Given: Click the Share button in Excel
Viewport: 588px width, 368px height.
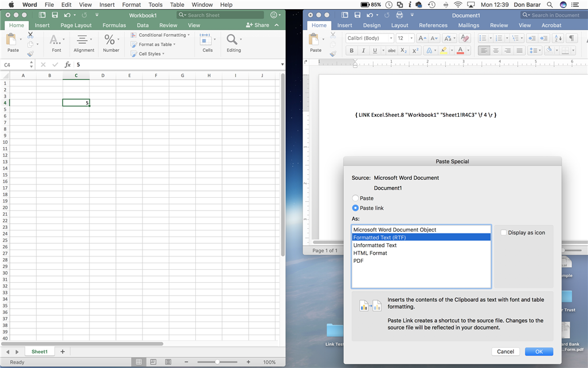Looking at the screenshot, I should 258,25.
